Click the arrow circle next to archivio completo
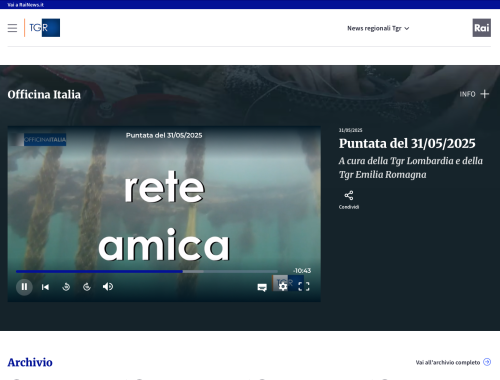The image size is (500, 380). tap(487, 362)
